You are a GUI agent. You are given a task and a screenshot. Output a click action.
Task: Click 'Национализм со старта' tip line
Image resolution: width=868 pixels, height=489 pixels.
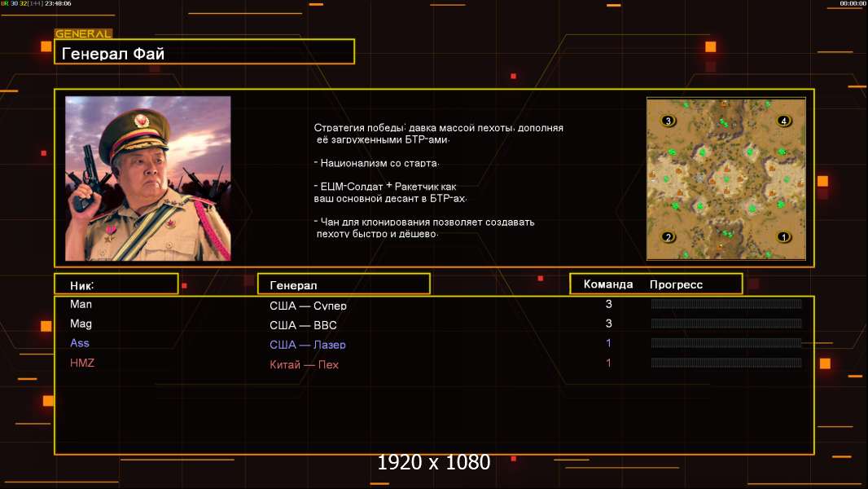pos(376,163)
